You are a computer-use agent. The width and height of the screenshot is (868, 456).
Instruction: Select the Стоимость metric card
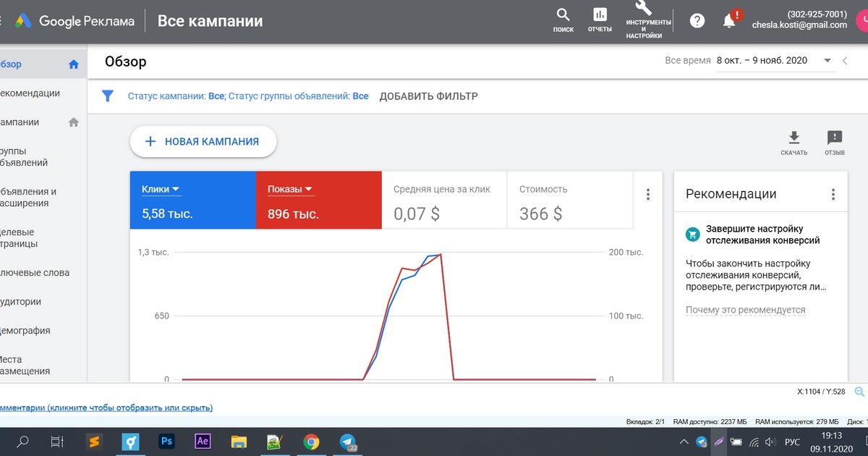(x=570, y=200)
